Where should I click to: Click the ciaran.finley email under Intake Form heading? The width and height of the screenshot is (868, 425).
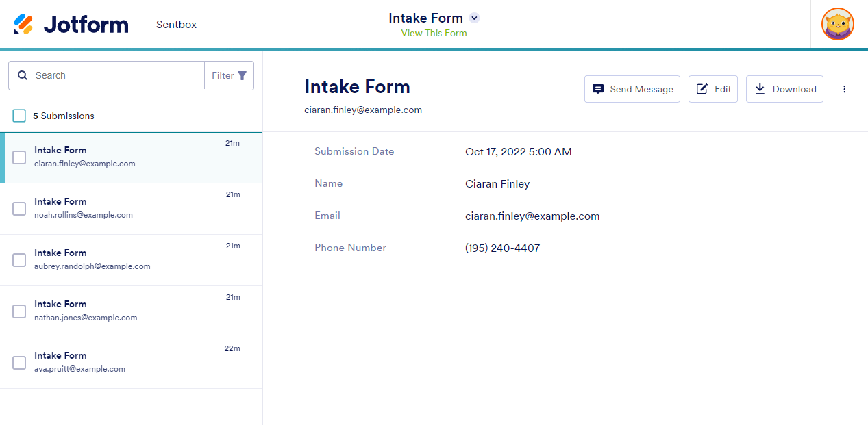click(363, 110)
